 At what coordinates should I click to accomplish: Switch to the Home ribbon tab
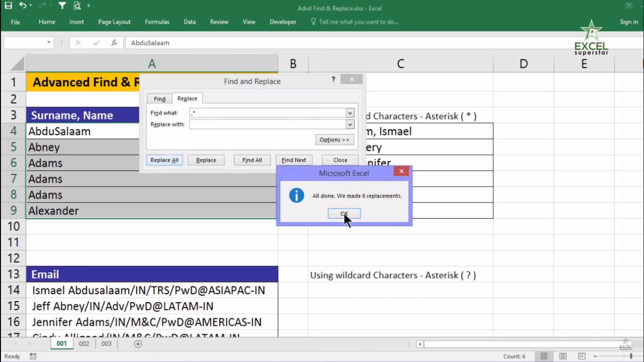(x=47, y=22)
